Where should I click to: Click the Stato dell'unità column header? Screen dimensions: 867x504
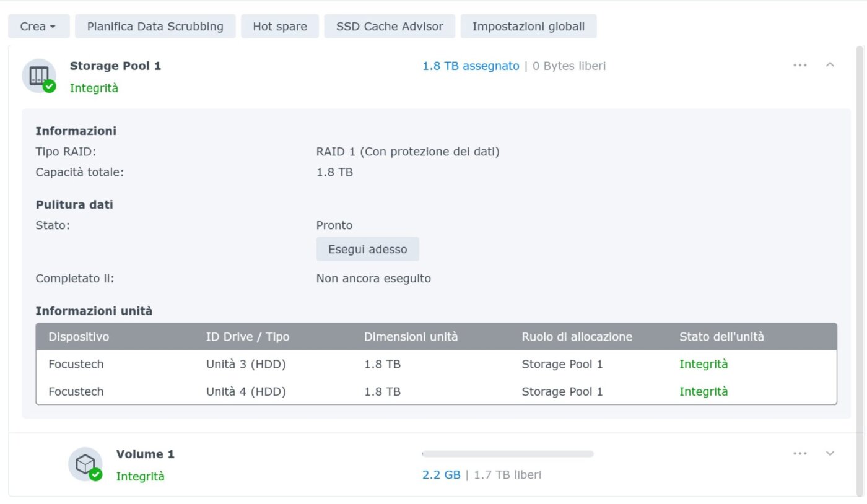(x=721, y=337)
